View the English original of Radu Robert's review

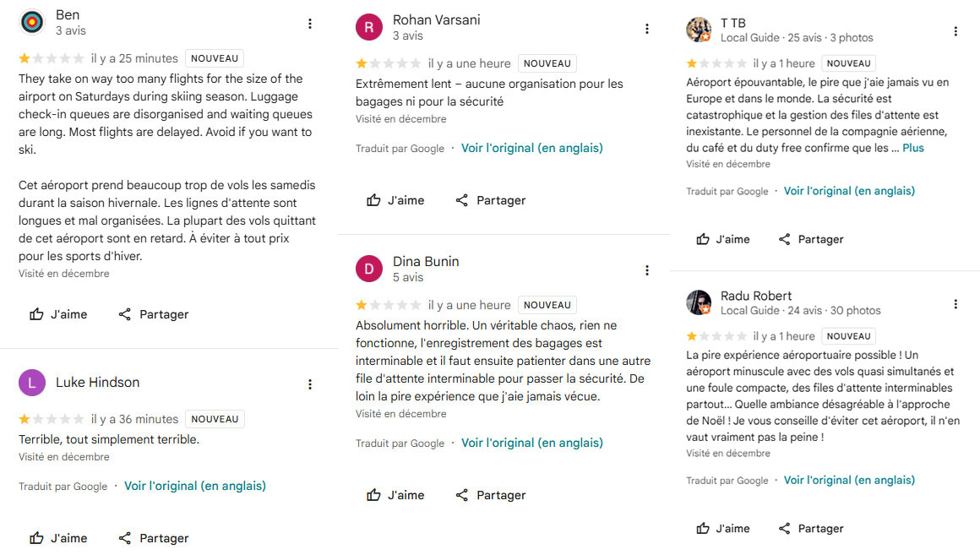point(848,480)
